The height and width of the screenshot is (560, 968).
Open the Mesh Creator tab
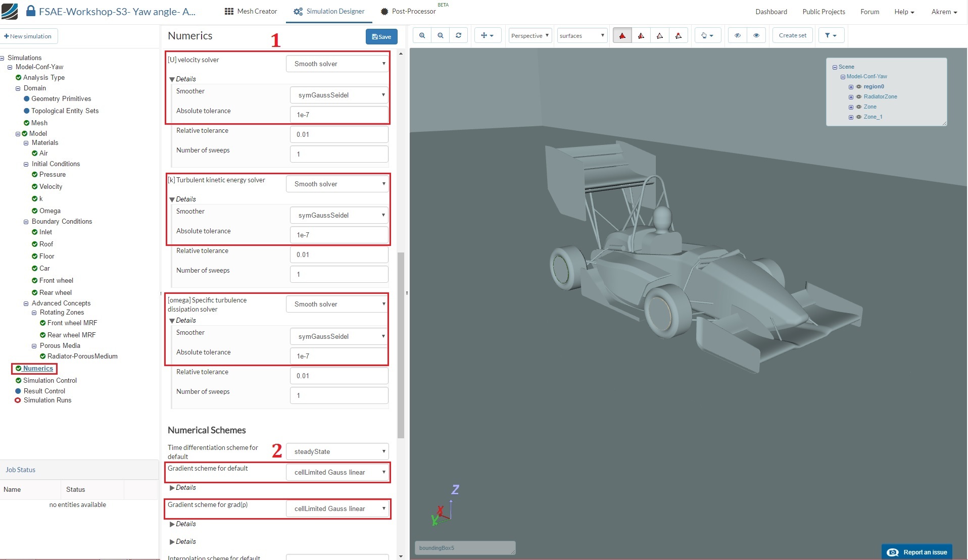tap(251, 11)
